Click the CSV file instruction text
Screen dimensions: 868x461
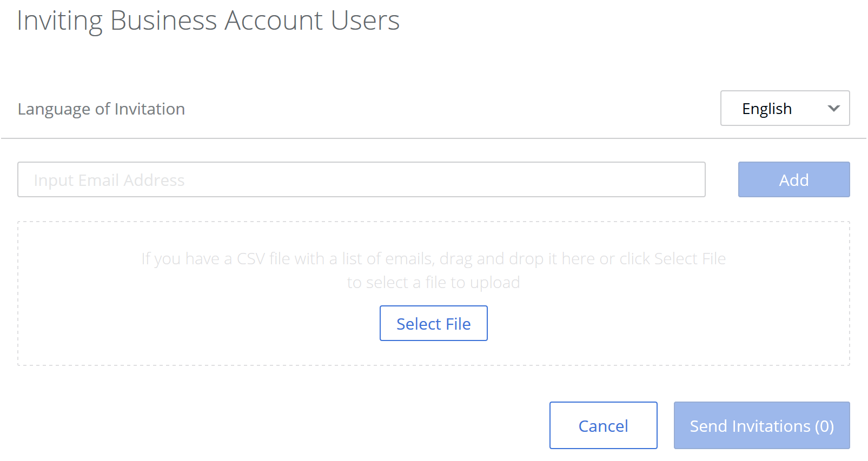[x=433, y=259]
